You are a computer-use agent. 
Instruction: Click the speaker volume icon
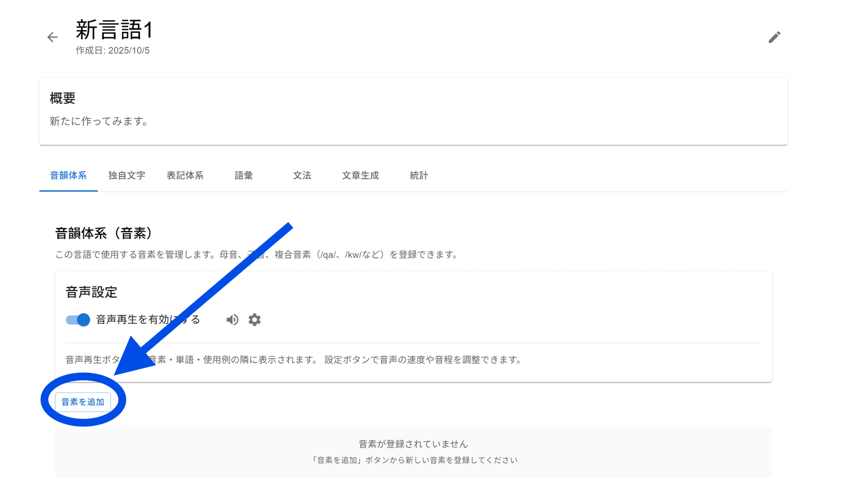click(232, 319)
